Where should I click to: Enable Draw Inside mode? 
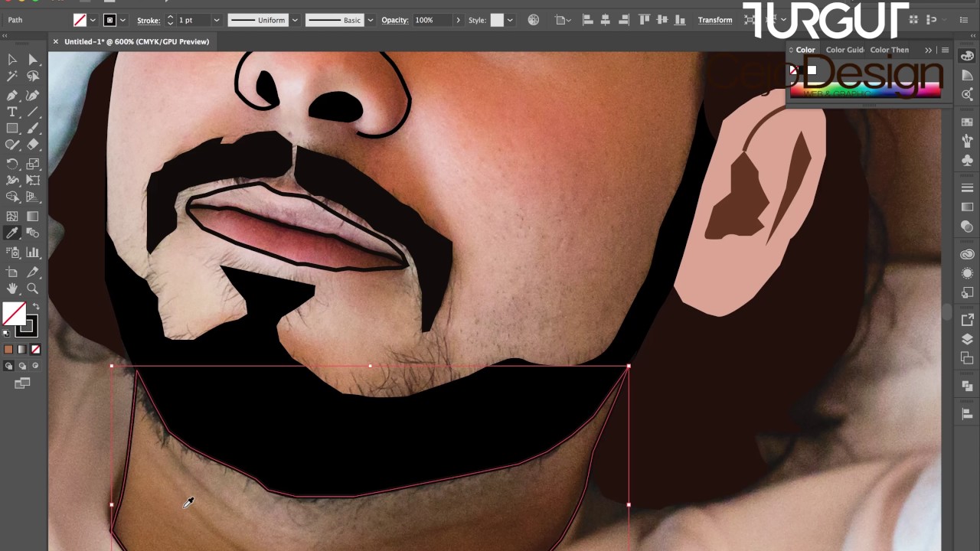pyautogui.click(x=35, y=366)
